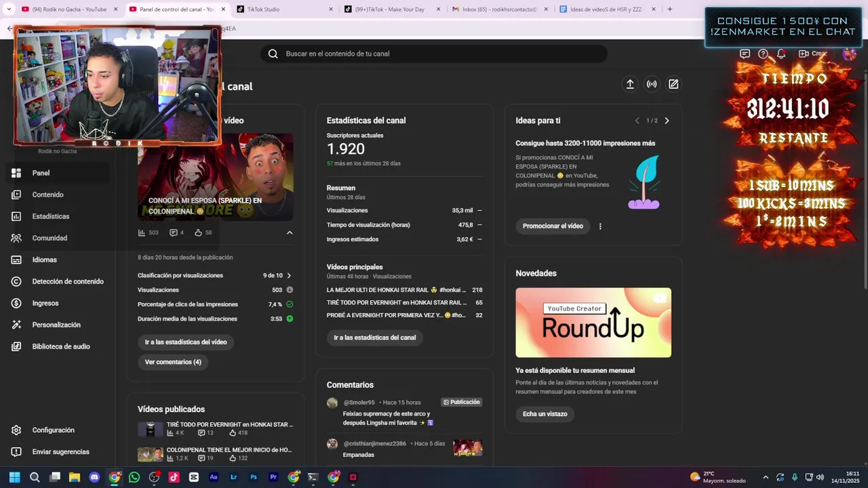Open the help question mark icon
The width and height of the screenshot is (868, 488).
[x=763, y=54]
